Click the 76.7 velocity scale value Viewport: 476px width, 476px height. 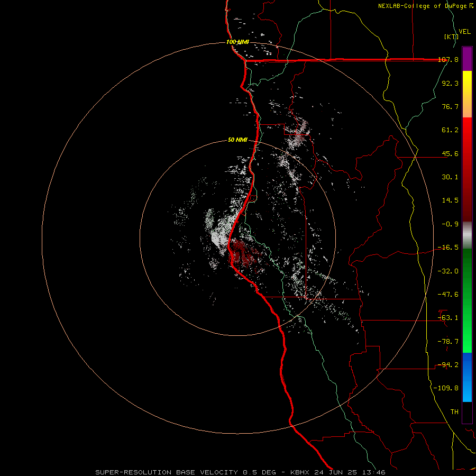(x=450, y=106)
